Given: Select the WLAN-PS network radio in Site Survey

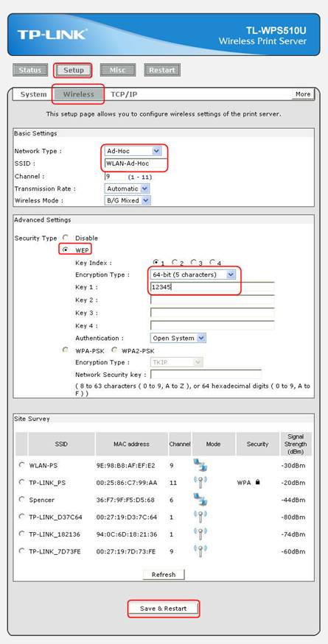Looking at the screenshot, I should (22, 465).
